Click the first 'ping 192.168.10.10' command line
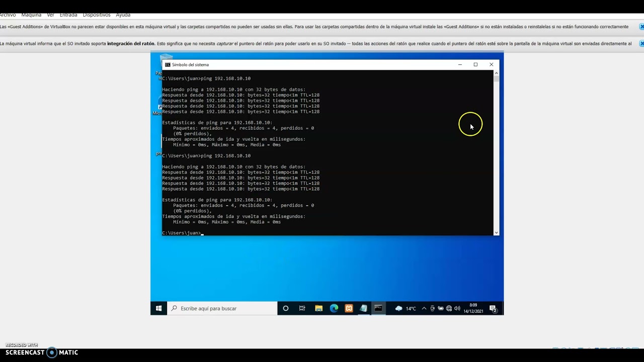 click(206, 78)
